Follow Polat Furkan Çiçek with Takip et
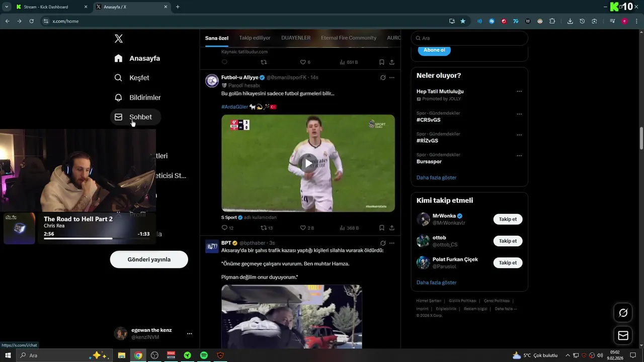Viewport: 644px width, 362px height. [508, 262]
